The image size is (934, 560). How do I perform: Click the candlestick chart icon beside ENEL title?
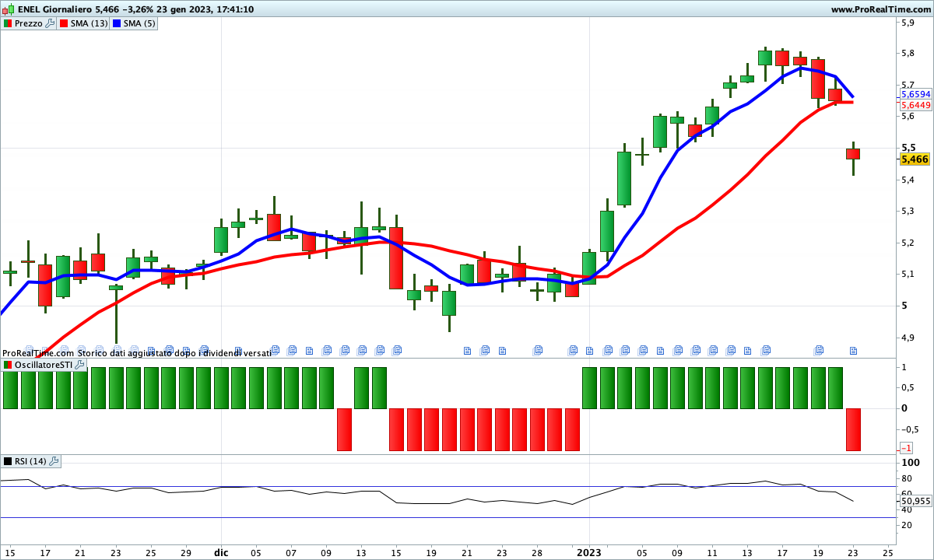pos(7,9)
